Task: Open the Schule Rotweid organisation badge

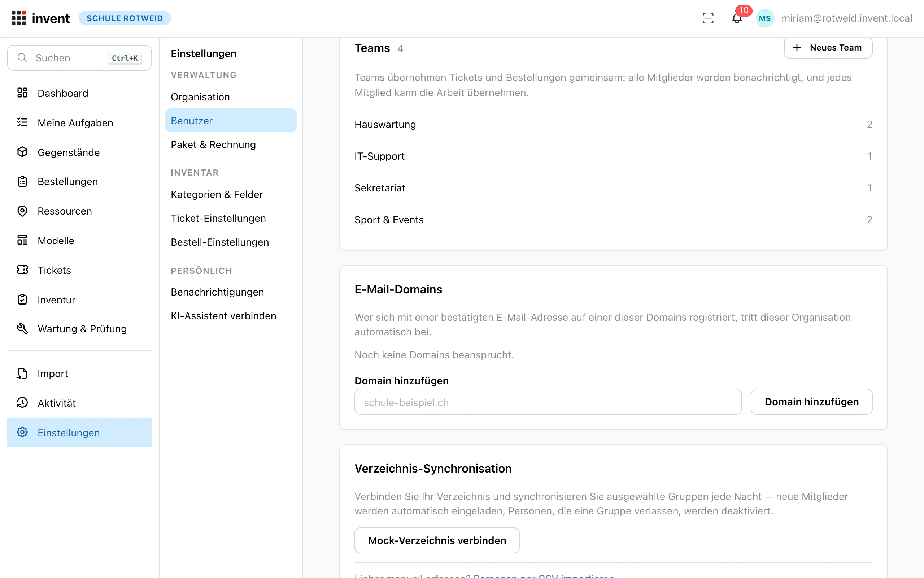Action: 125,18
